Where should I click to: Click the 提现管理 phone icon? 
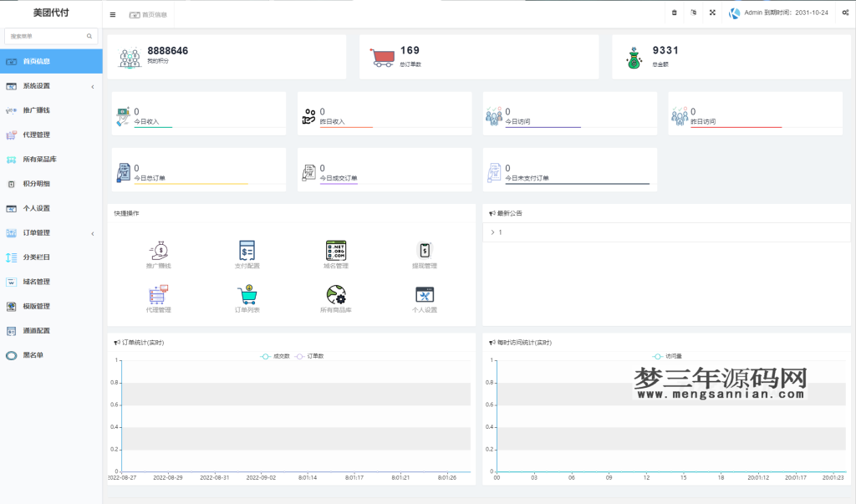coord(425,250)
